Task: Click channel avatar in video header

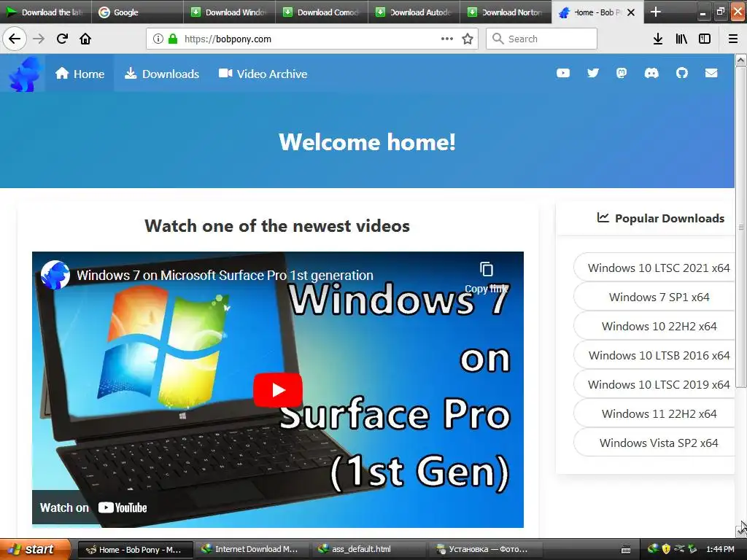Action: 55,275
